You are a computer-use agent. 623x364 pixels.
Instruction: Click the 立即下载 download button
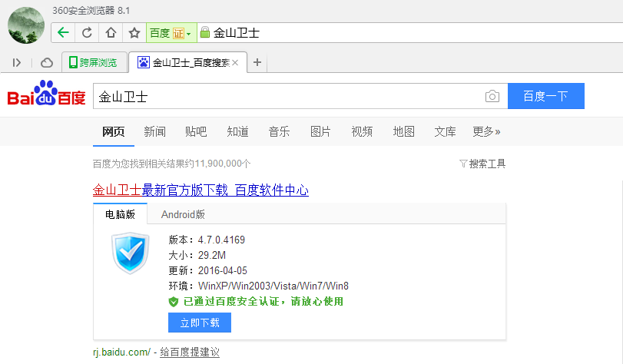point(200,323)
